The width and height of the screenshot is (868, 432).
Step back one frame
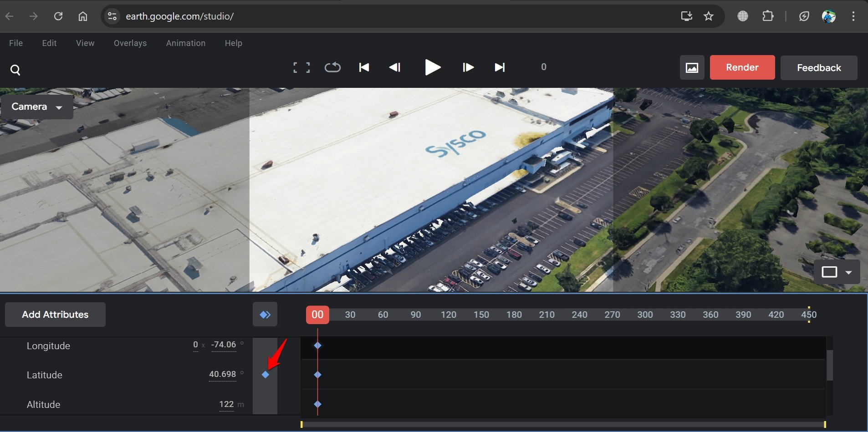[395, 67]
